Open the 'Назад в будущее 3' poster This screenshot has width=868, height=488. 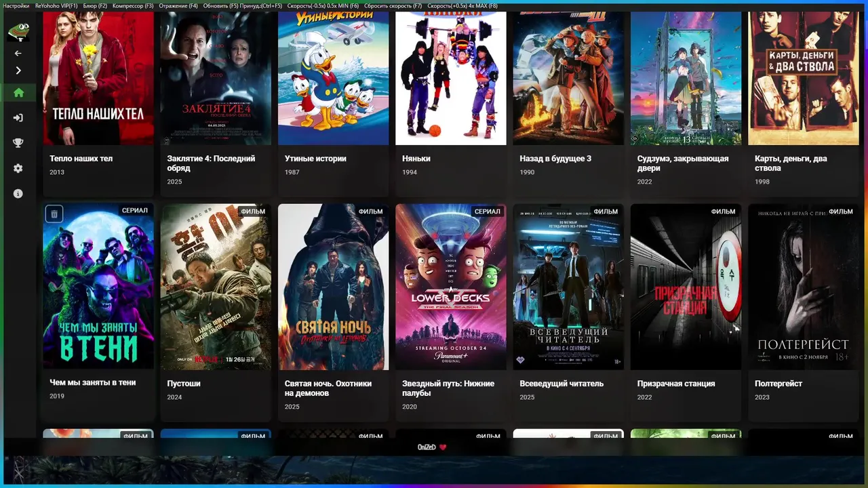pyautogui.click(x=568, y=78)
